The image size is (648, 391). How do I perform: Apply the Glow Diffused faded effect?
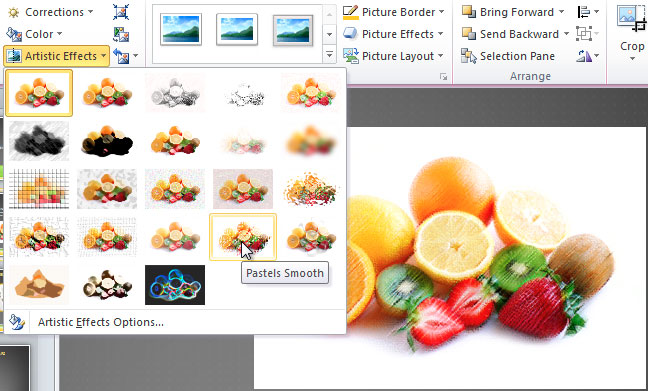click(x=243, y=141)
